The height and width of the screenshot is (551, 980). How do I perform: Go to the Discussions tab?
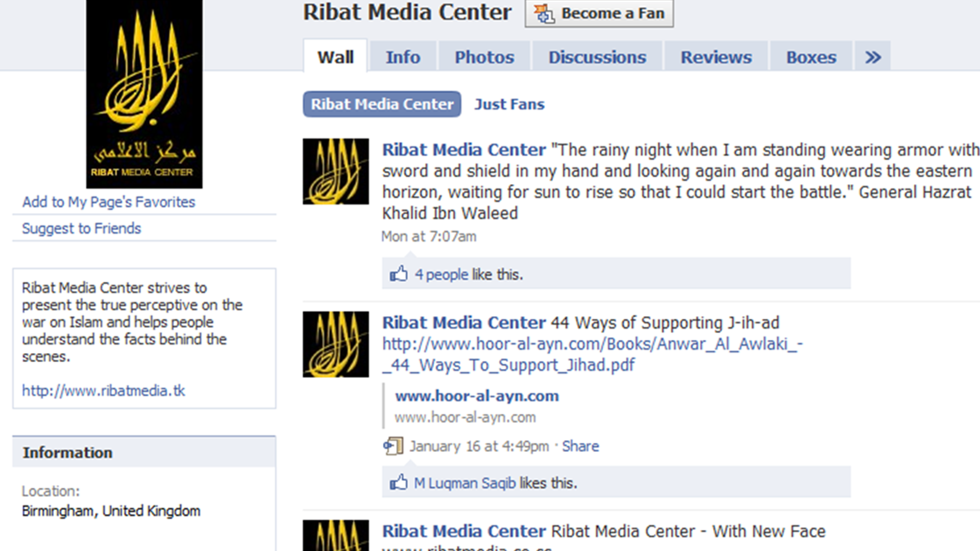click(597, 57)
